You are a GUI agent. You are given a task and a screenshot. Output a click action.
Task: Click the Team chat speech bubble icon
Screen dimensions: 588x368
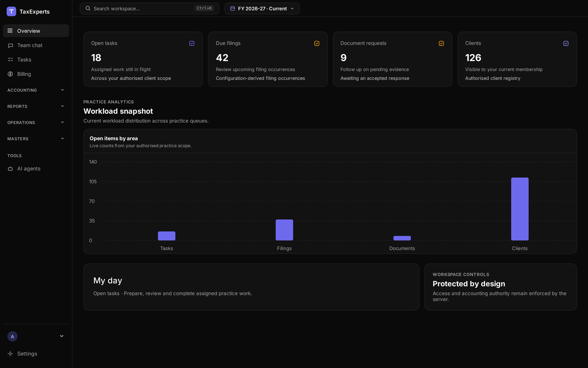click(x=10, y=45)
